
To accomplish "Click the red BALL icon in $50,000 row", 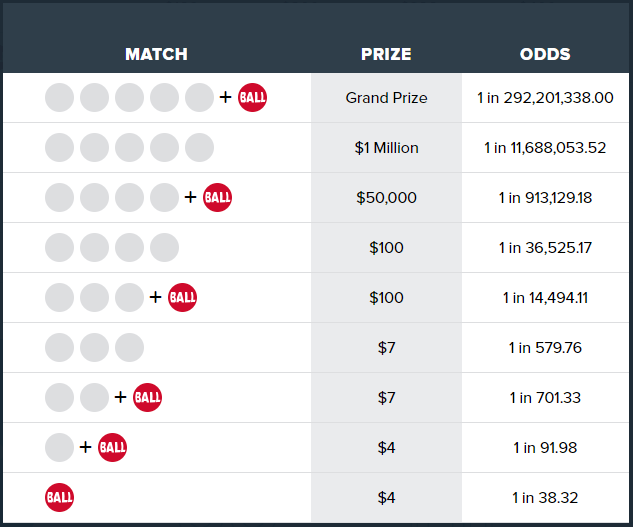I will (217, 197).
